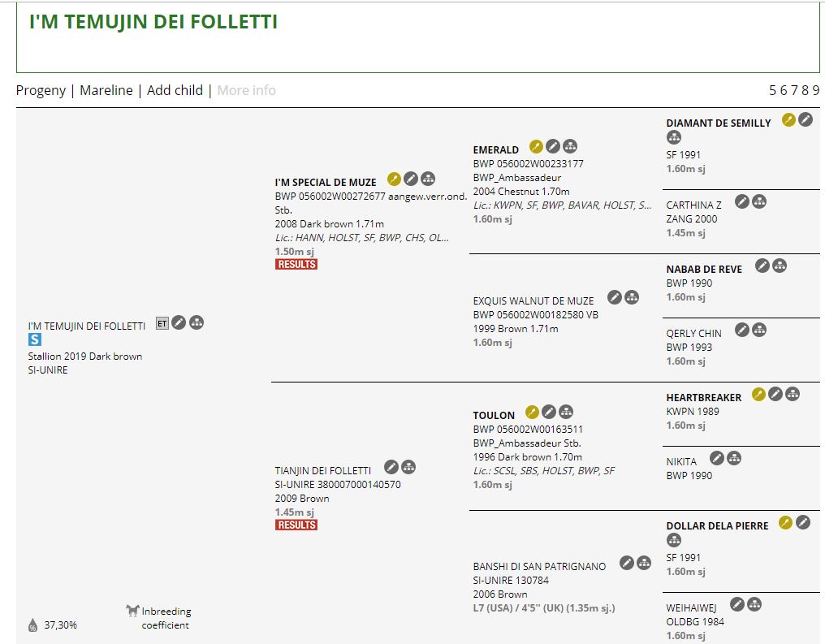Click the ET badge beside I'M TEMUJIN DEI FOLLETTI
The image size is (825, 644).
(162, 323)
